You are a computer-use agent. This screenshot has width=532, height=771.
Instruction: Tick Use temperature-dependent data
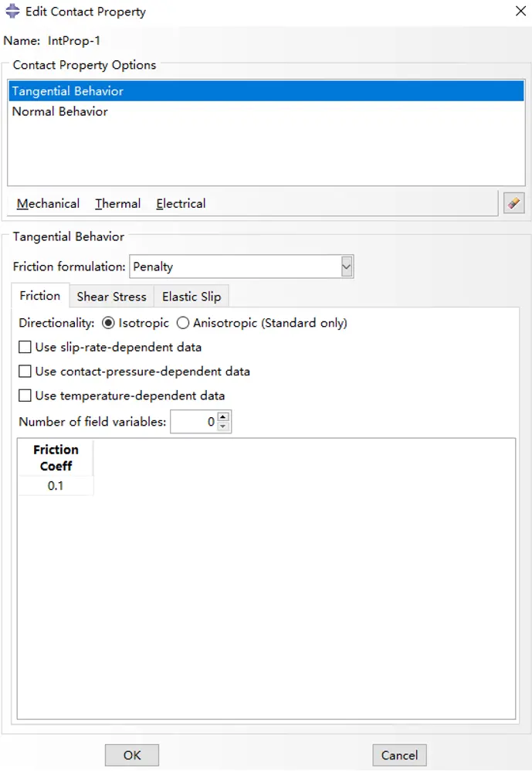point(25,396)
